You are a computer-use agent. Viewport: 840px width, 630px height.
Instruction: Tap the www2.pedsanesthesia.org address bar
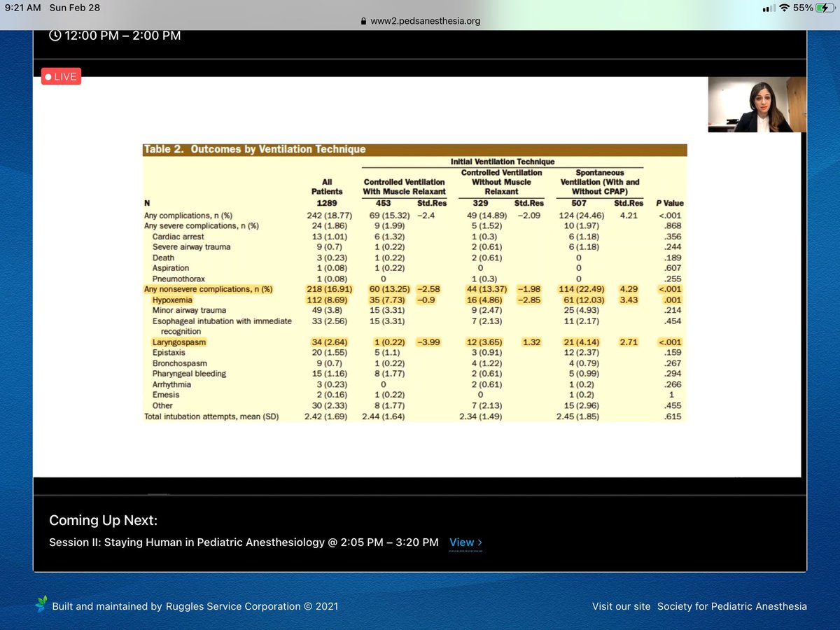pyautogui.click(x=420, y=21)
